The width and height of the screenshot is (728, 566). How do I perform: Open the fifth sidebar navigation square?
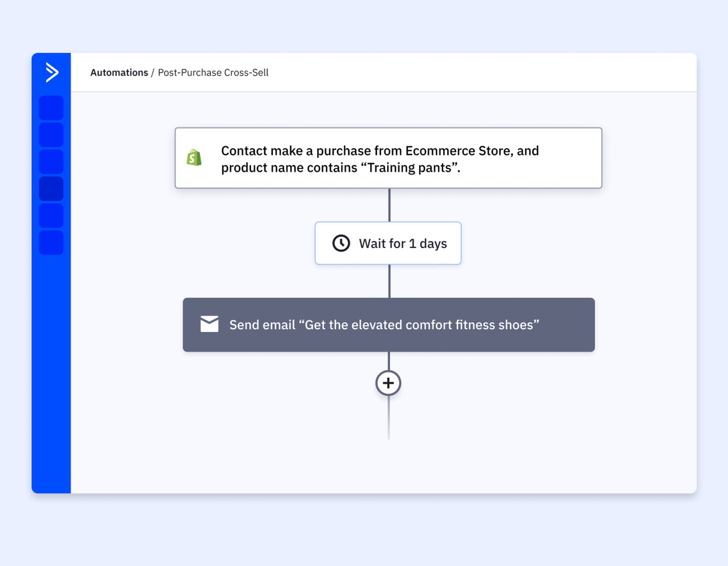coord(51,215)
